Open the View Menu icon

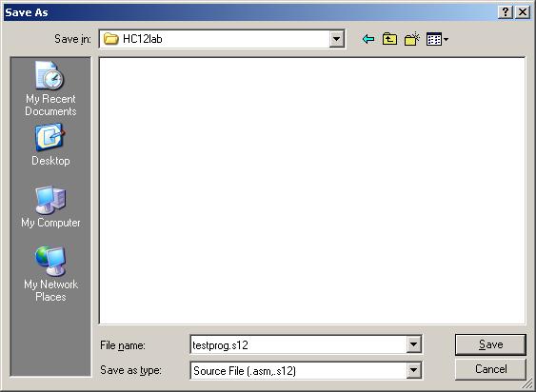(434, 39)
